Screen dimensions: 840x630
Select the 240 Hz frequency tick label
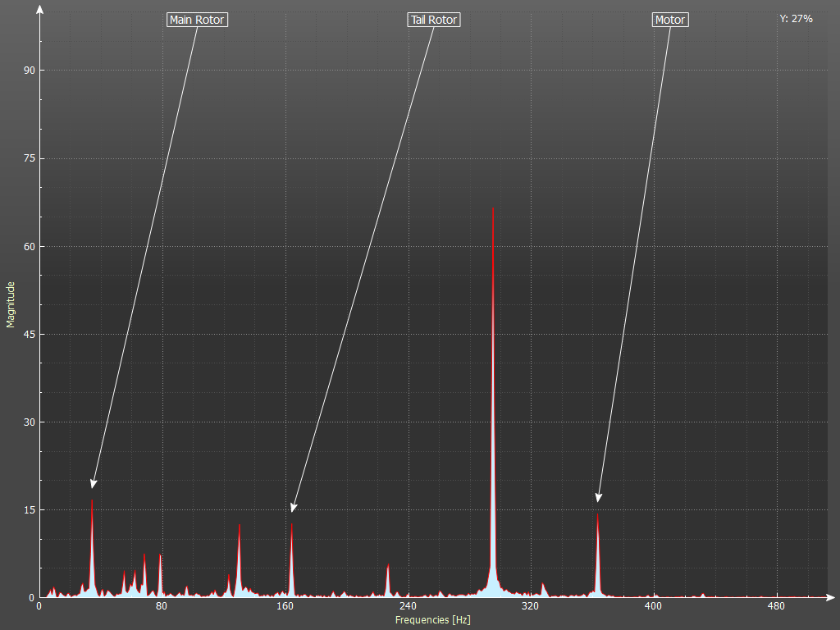pyautogui.click(x=408, y=607)
